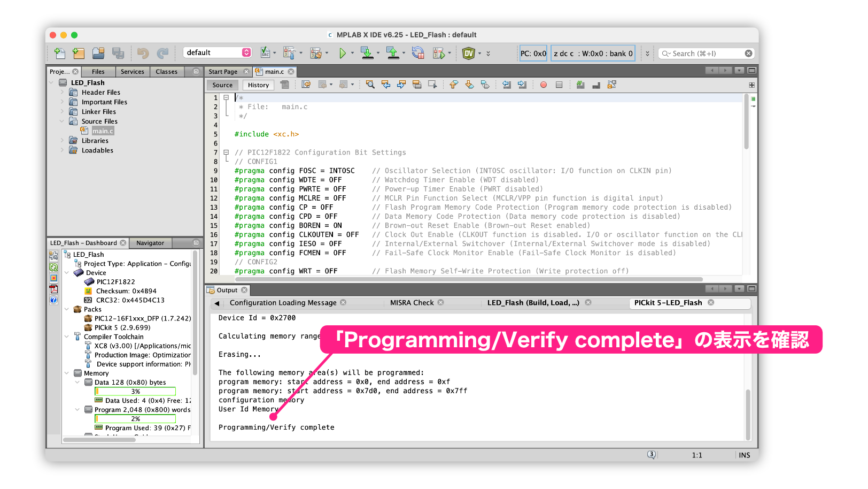868x489 pixels.
Task: Open the Run Project dropdown arrow
Action: (352, 53)
